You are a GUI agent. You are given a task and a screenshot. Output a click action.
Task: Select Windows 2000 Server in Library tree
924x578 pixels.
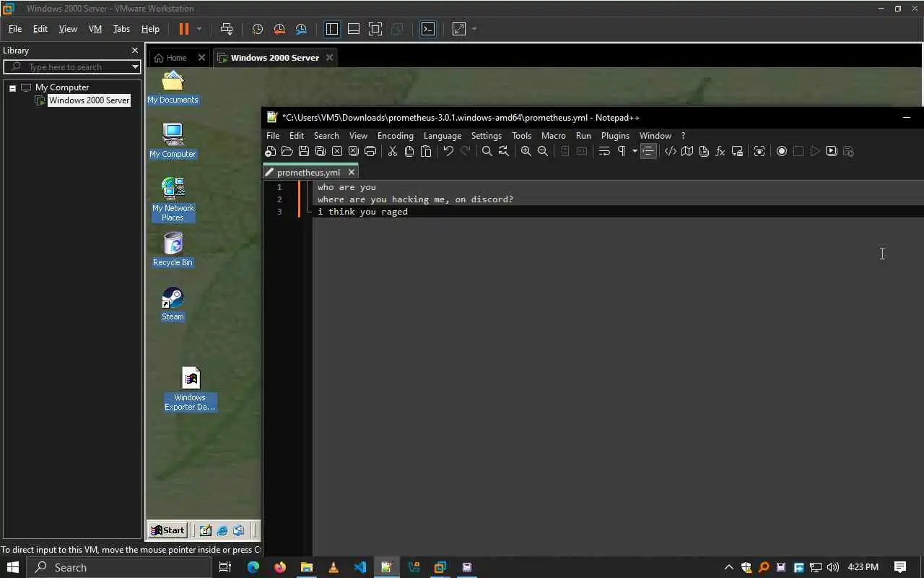(x=89, y=100)
